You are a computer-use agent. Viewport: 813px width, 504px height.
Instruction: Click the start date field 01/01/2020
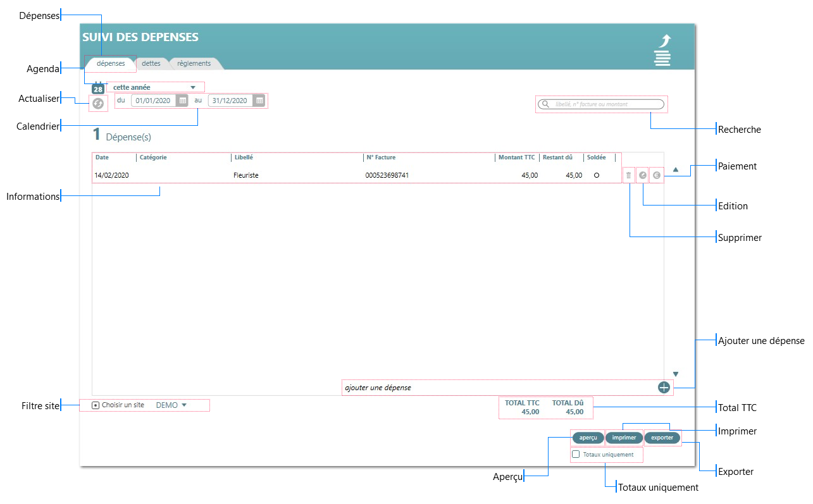tap(154, 101)
